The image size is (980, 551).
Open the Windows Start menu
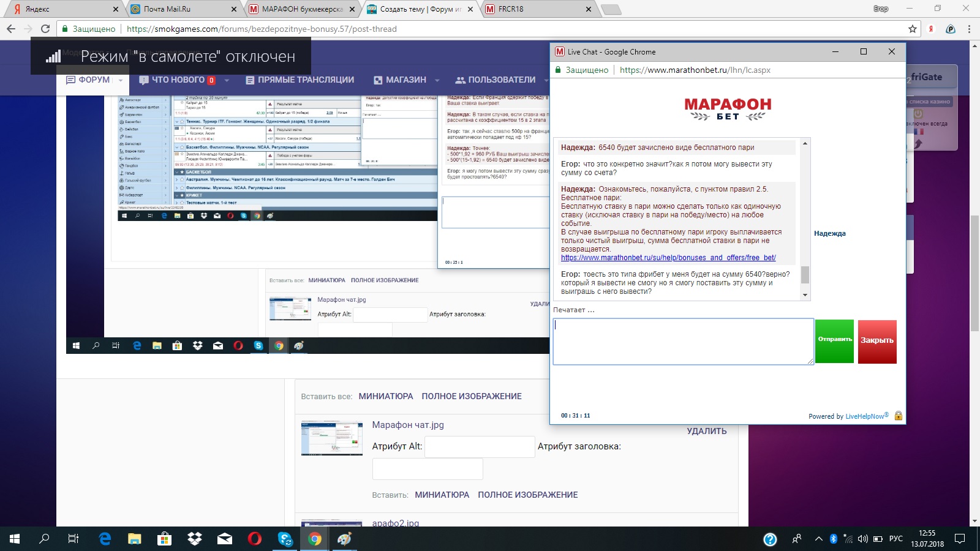tap(15, 539)
